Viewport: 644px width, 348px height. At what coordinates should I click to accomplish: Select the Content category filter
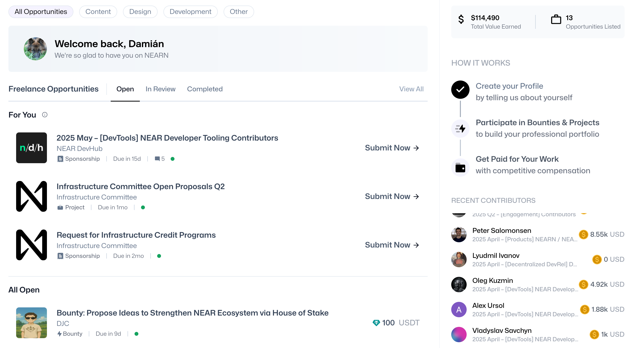(x=98, y=12)
